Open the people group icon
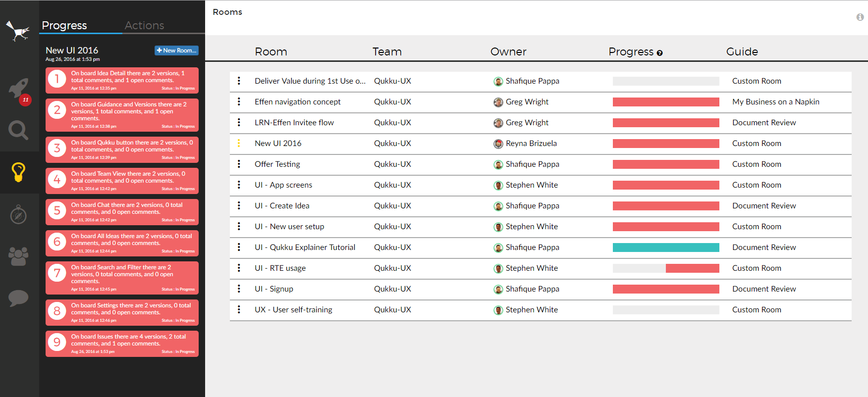Image resolution: width=868 pixels, height=397 pixels. pos(18,256)
